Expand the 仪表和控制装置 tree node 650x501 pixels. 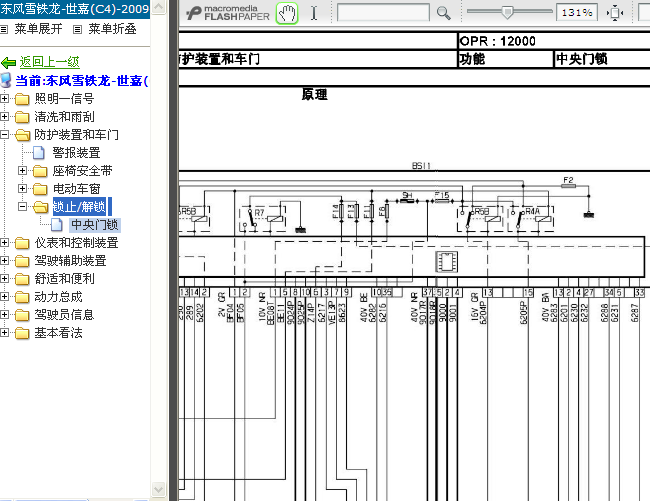click(4, 242)
